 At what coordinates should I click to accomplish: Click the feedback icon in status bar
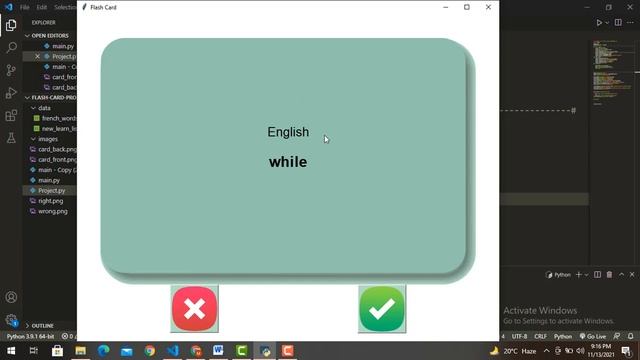click(x=617, y=336)
